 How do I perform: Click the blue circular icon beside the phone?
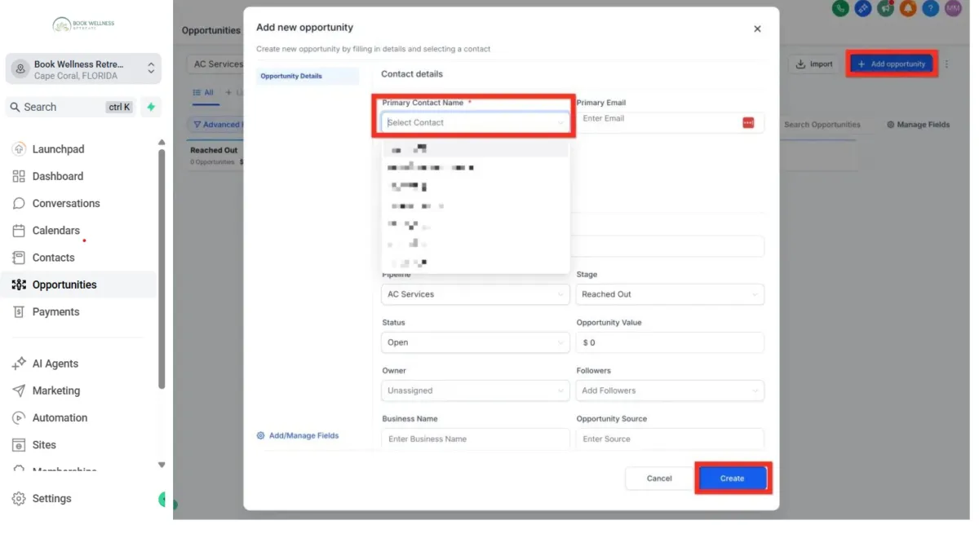pos(863,8)
